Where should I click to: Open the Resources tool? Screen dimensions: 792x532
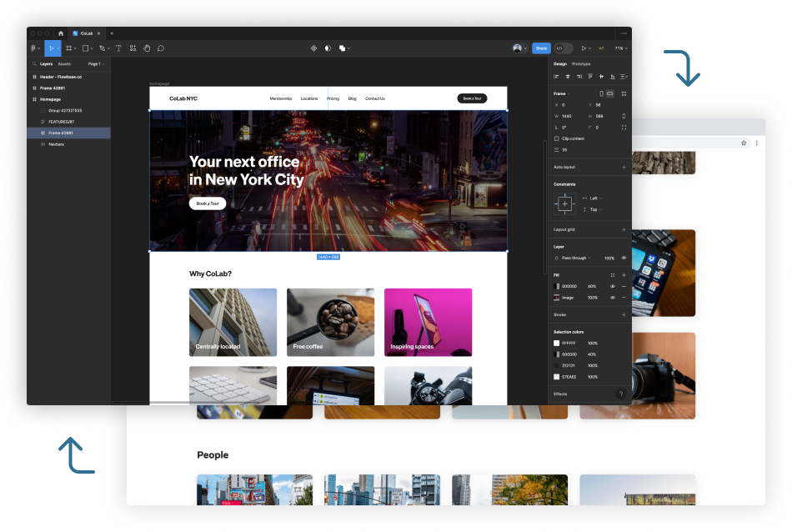[133, 48]
